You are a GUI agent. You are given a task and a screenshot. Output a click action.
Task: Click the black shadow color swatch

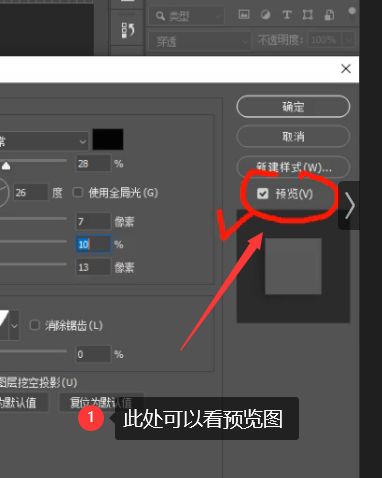(108, 139)
